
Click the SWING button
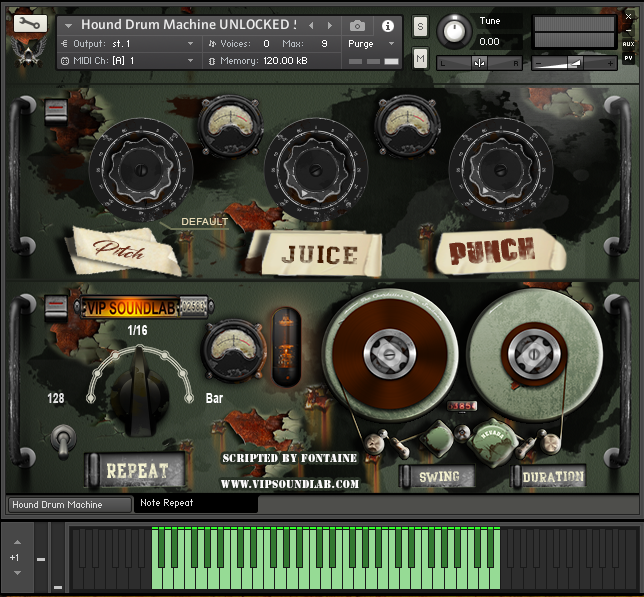tap(437, 477)
